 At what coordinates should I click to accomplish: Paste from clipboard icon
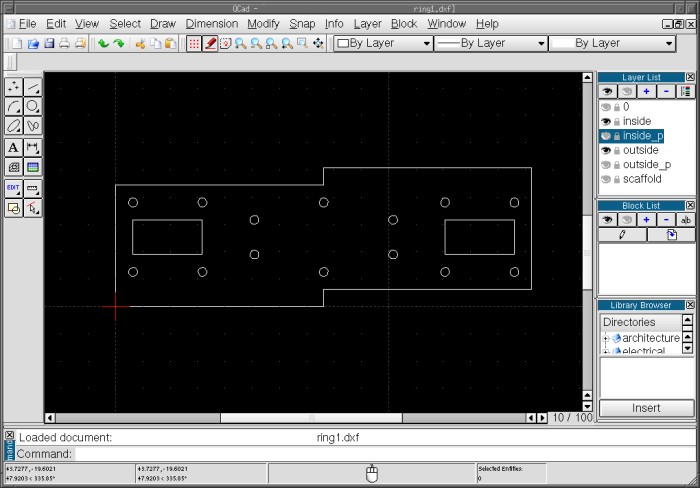point(171,43)
